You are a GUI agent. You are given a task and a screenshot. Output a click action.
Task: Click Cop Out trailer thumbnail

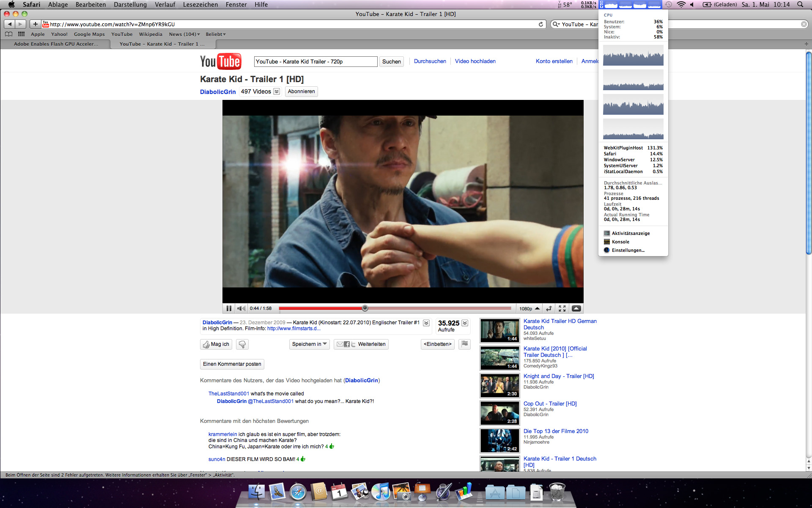(x=499, y=413)
